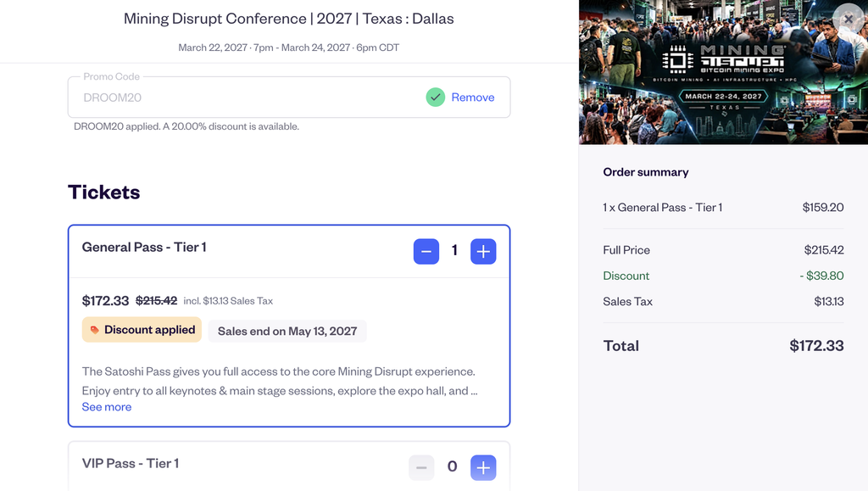Increase VIP Pass - Tier 1 quantity
Viewport: 868px width, 491px height.
pos(483,467)
